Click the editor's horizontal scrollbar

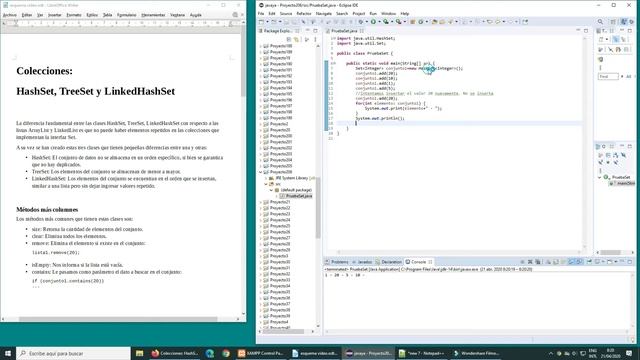point(458,252)
